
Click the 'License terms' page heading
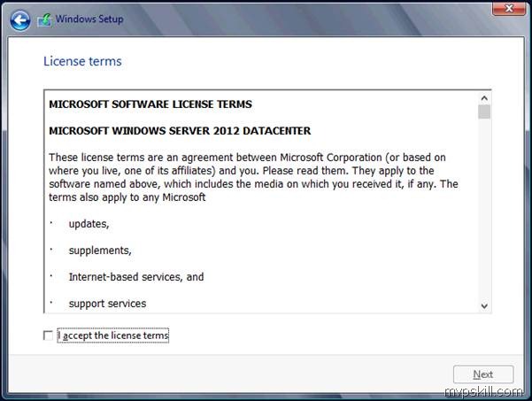pos(82,61)
